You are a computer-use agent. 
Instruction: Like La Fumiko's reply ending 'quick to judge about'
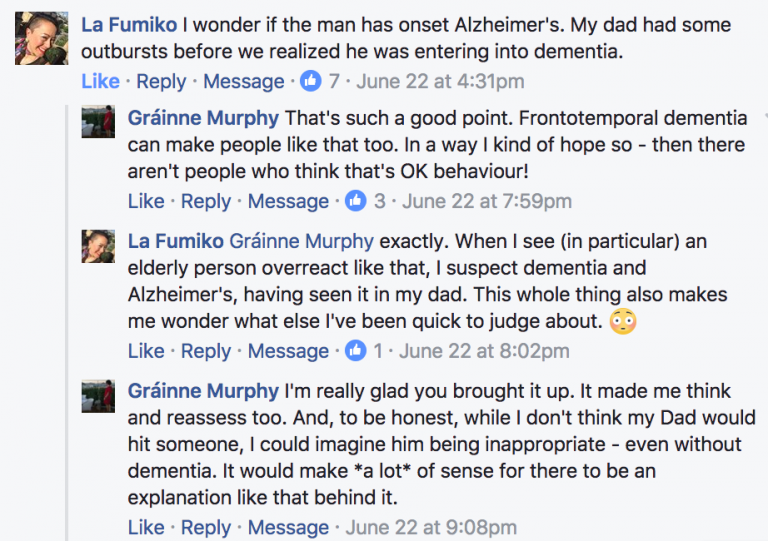coord(146,351)
